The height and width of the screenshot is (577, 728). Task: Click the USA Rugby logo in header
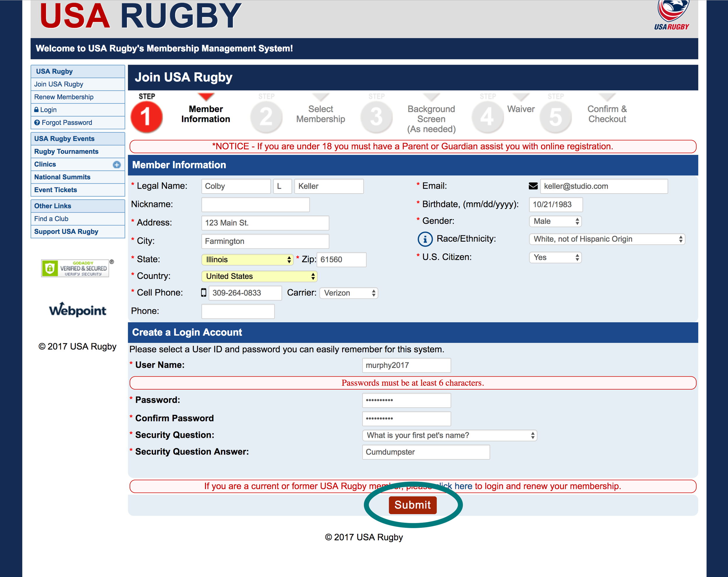672,15
